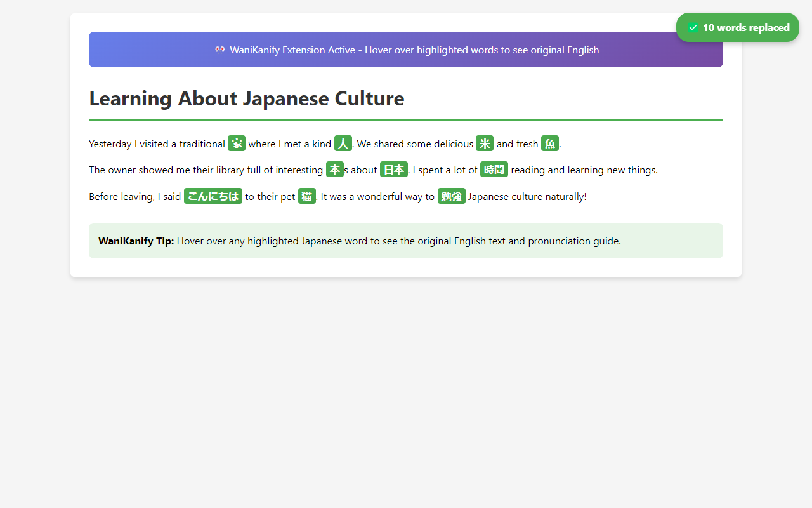Click the 本 highlighted kanji

point(335,170)
